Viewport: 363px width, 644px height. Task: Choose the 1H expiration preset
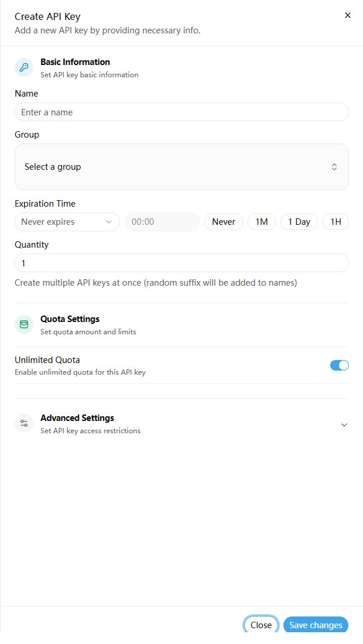335,222
